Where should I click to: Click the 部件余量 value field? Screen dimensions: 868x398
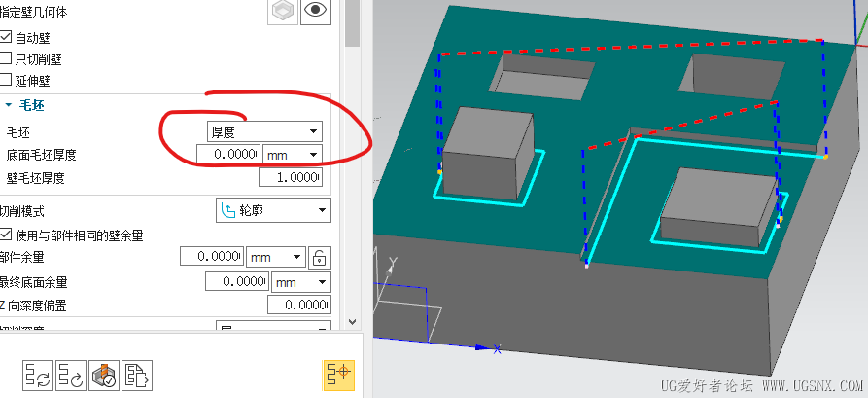click(x=212, y=257)
